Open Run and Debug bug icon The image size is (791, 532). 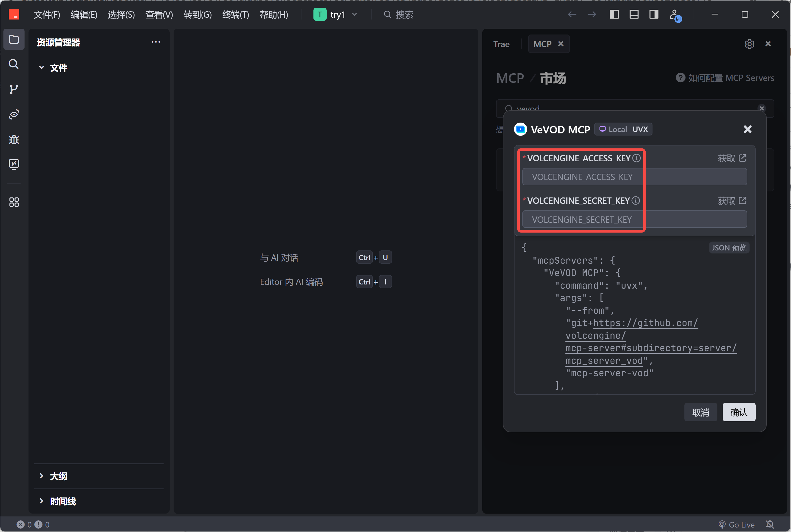pyautogui.click(x=14, y=139)
